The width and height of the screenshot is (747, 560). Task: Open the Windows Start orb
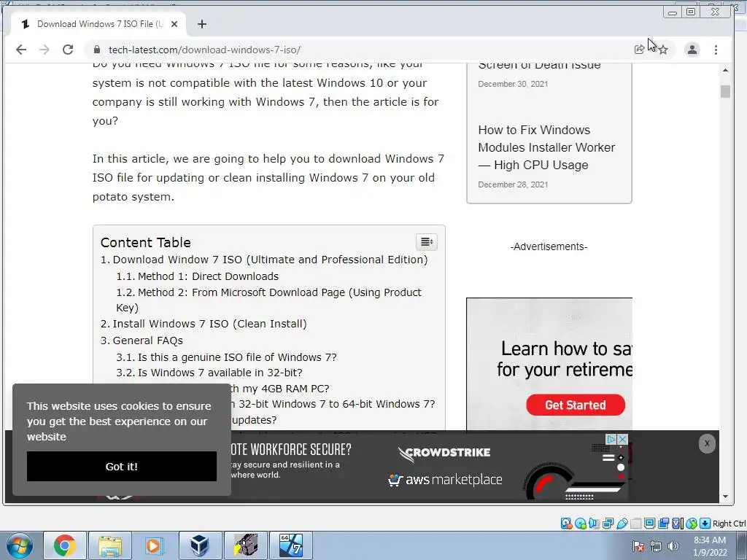(20, 545)
